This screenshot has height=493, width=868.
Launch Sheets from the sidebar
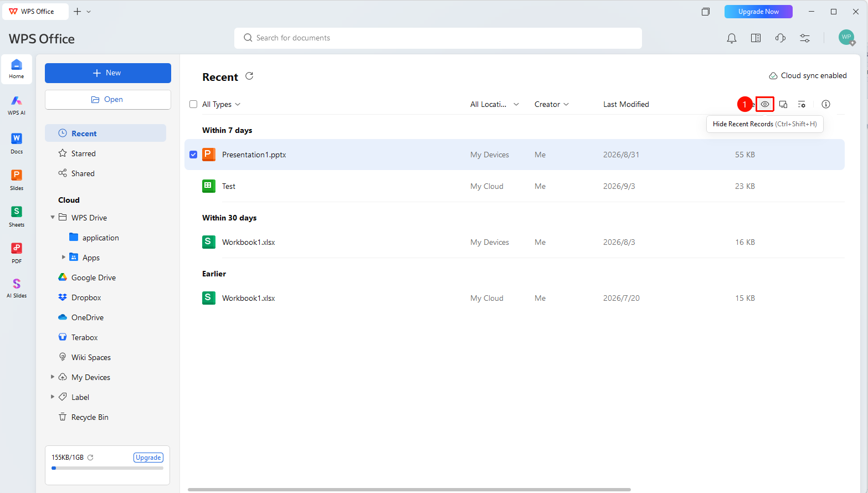point(17,216)
